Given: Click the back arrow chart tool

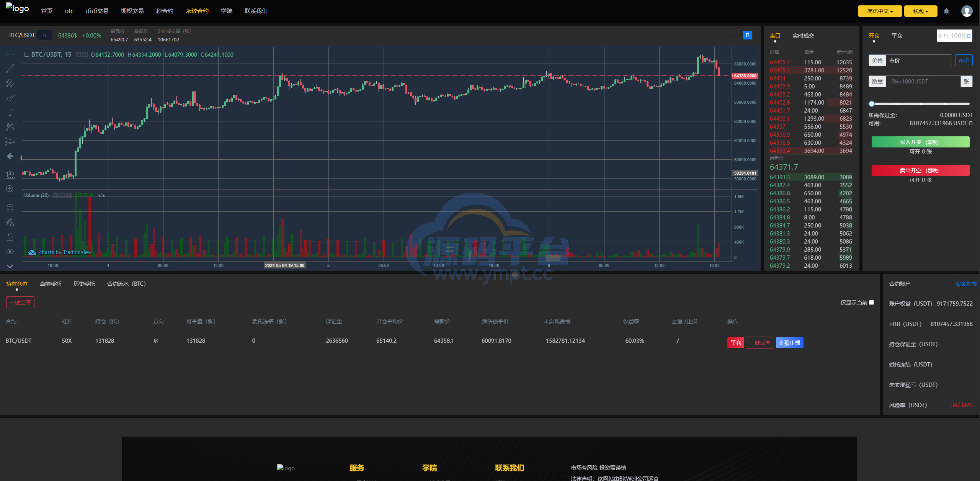Looking at the screenshot, I should pos(10,156).
